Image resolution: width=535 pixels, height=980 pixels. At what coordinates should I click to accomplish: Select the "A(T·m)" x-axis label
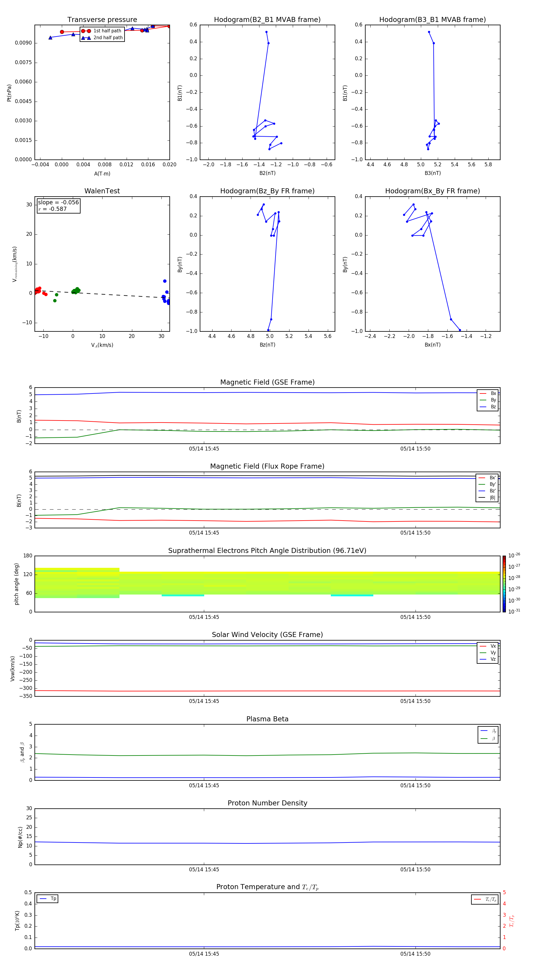click(102, 174)
